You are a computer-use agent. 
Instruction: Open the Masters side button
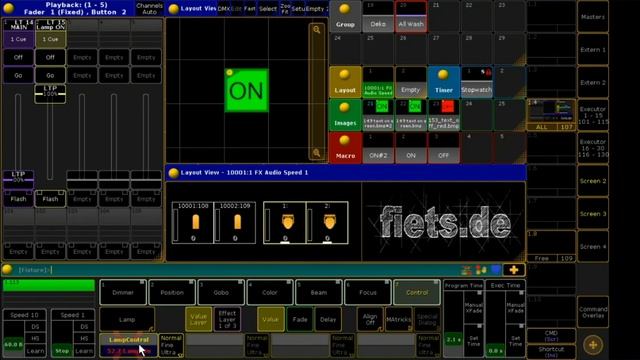coord(593,17)
